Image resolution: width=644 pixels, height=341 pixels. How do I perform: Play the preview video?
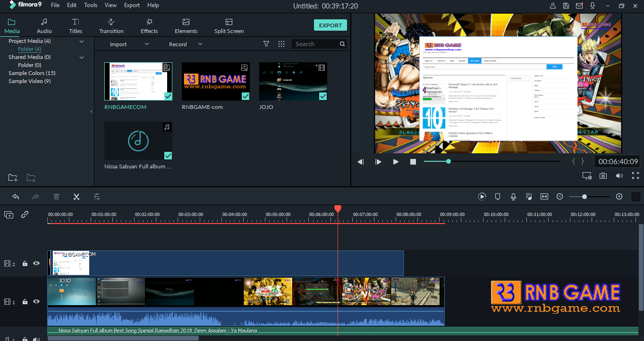[396, 162]
